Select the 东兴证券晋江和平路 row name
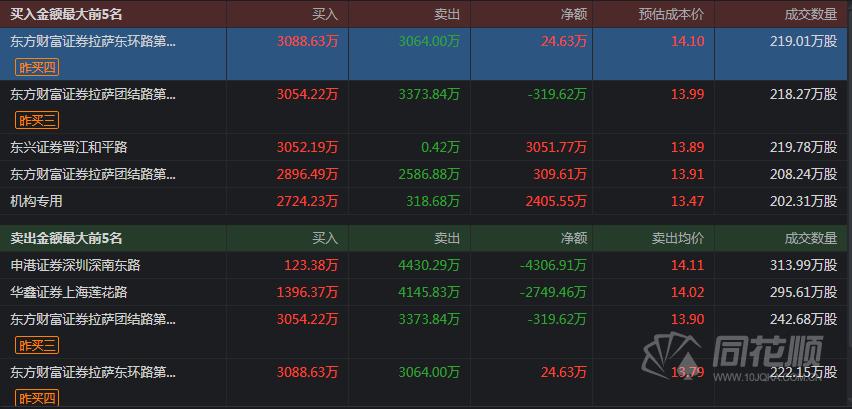The image size is (852, 409). [69, 147]
